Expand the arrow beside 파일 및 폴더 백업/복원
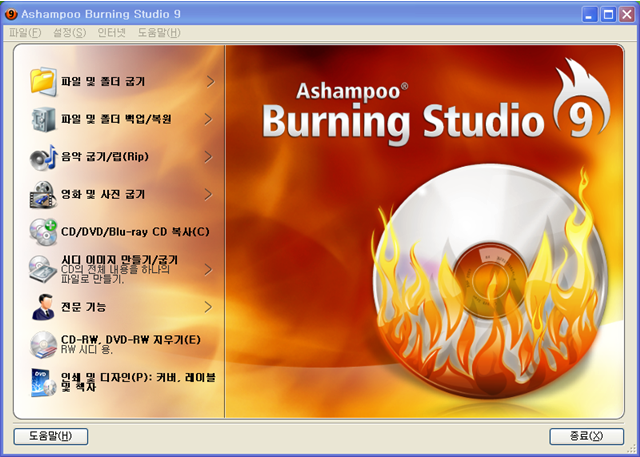640x457 pixels. (210, 118)
